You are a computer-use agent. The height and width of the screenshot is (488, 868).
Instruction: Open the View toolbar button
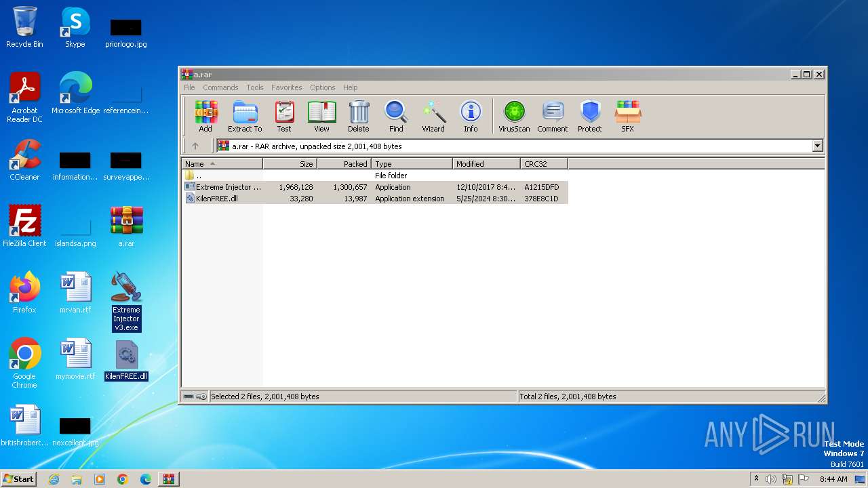coord(321,117)
